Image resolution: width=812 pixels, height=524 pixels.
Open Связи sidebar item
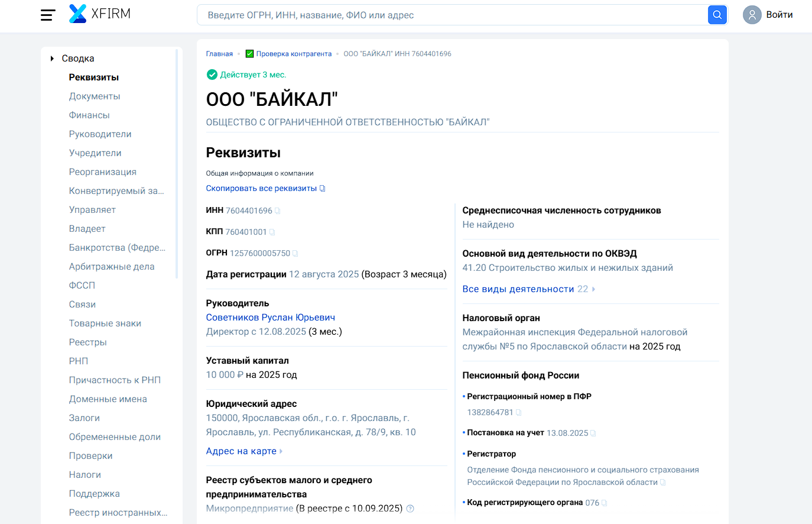82,305
